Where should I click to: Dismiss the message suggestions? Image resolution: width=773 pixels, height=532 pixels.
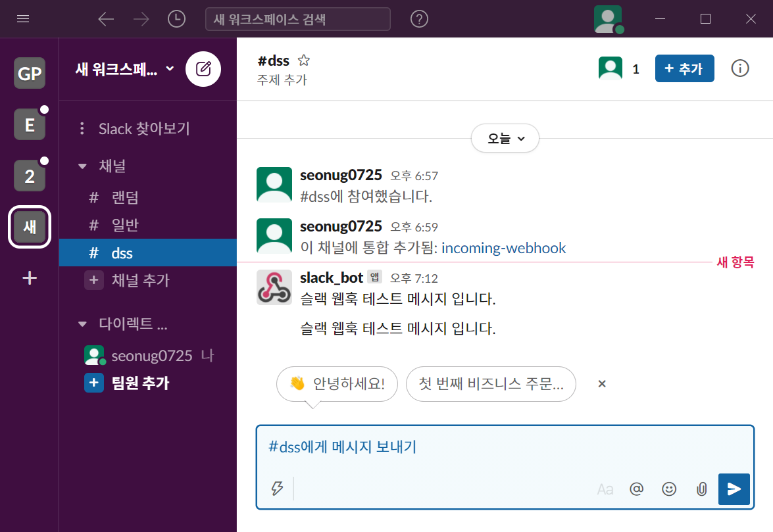pos(601,384)
